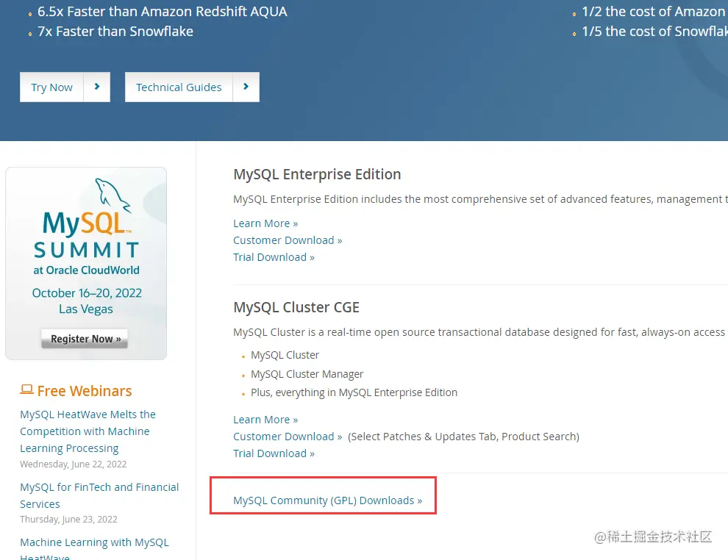Click 'Plus, everything in MySQL Enterprise Edition' bullet
This screenshot has width=728, height=560.
click(354, 392)
